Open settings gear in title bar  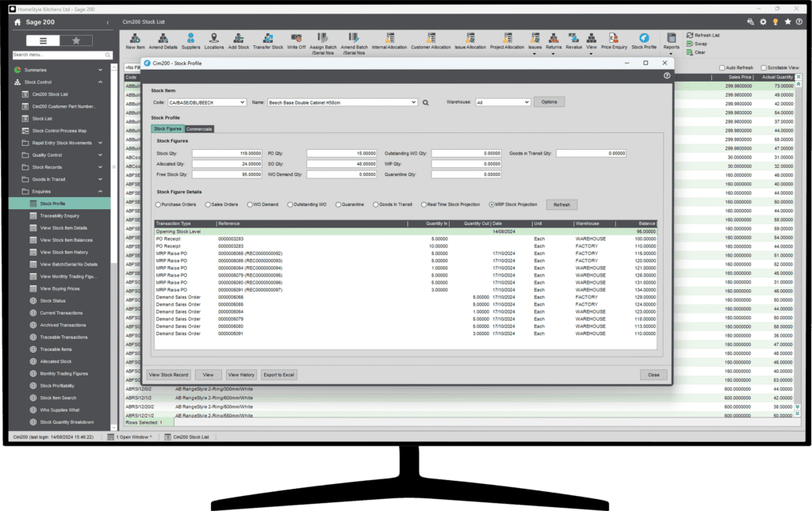coord(763,21)
